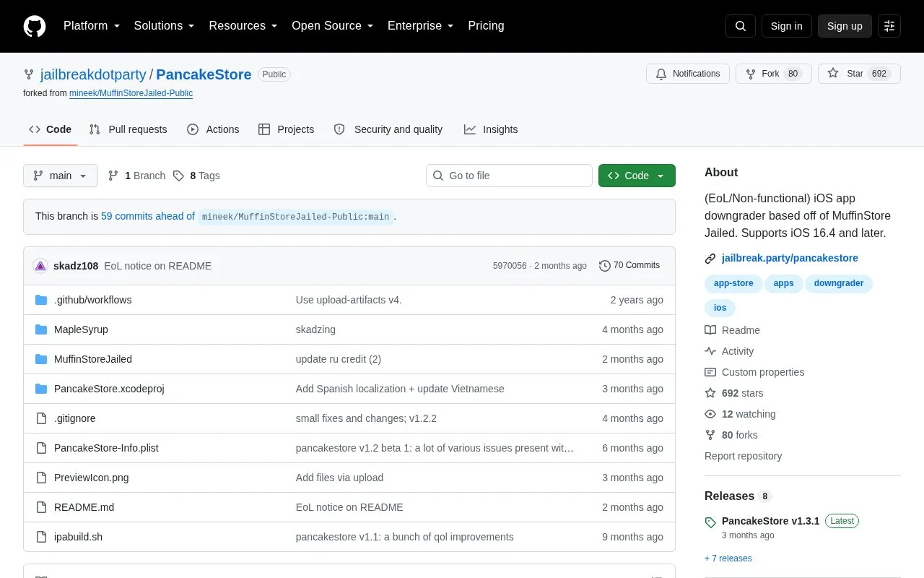Open the green Code dropdown button
The width and height of the screenshot is (924, 578).
[x=637, y=176]
